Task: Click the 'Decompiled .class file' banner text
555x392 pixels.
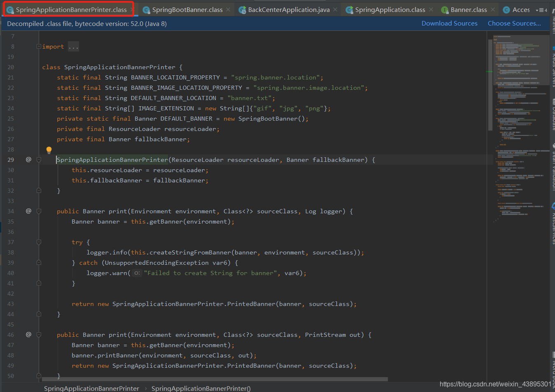Action: 87,24
